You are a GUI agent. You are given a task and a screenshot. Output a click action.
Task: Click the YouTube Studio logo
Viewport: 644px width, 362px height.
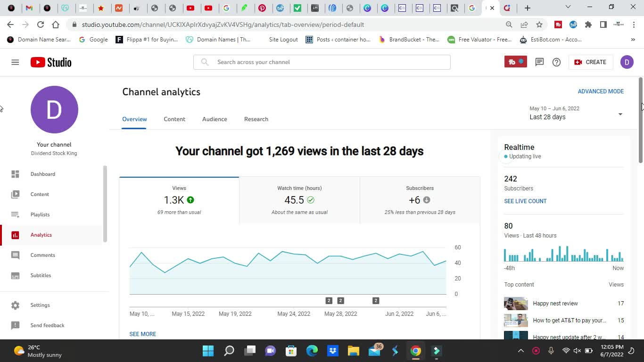coord(51,62)
